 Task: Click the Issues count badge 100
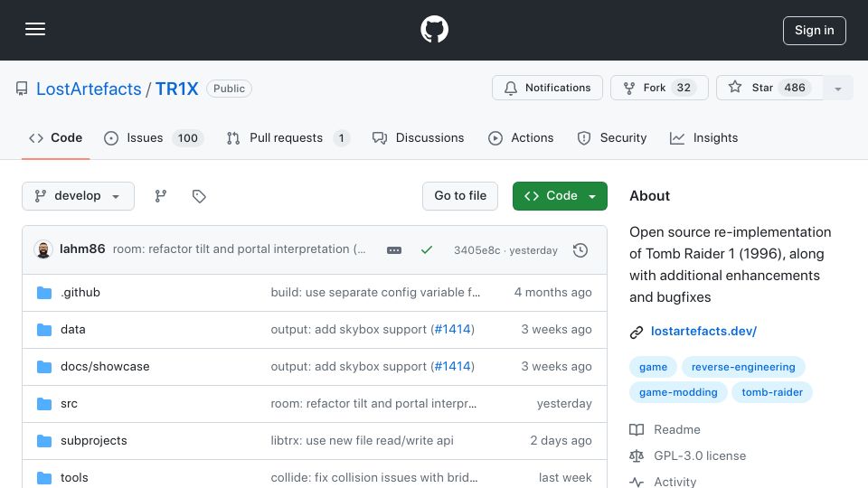pyautogui.click(x=188, y=137)
